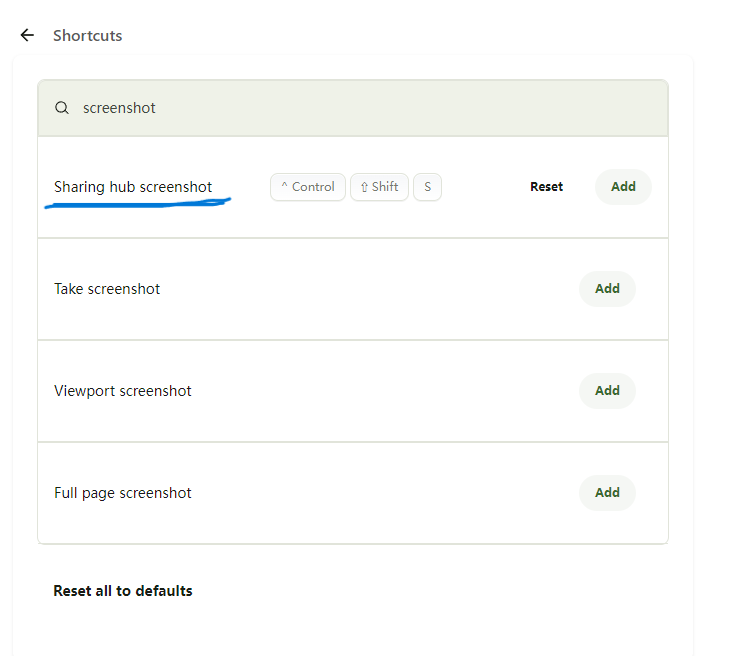This screenshot has width=743, height=656.
Task: Click the Viewport screenshot label
Action: 123,391
